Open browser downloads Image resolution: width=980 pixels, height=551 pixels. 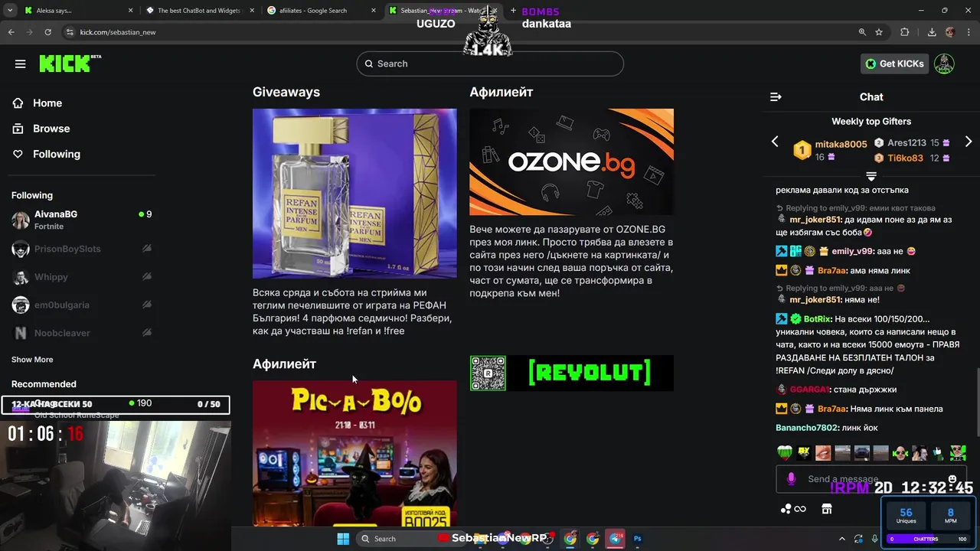coord(932,32)
